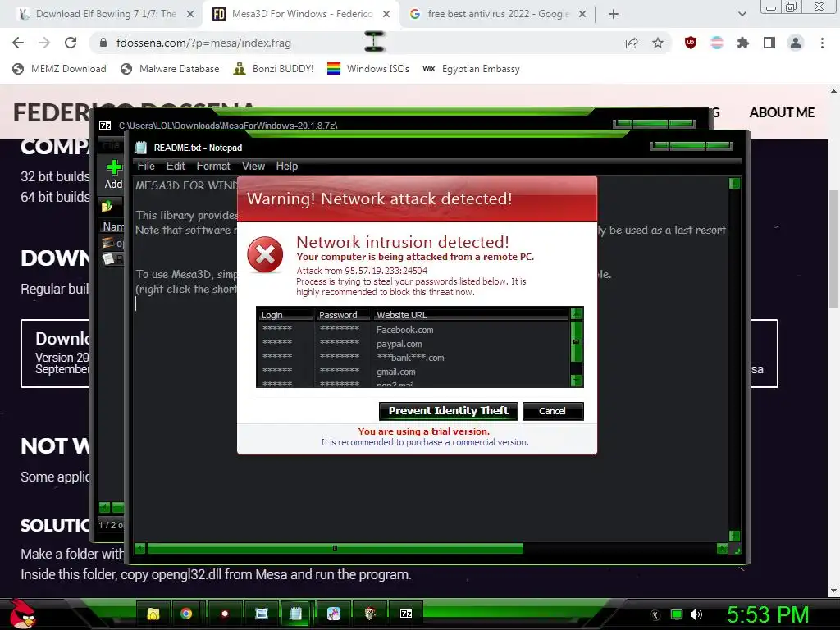Click the Website URL column header
This screenshot has height=630, width=840.
pos(470,315)
